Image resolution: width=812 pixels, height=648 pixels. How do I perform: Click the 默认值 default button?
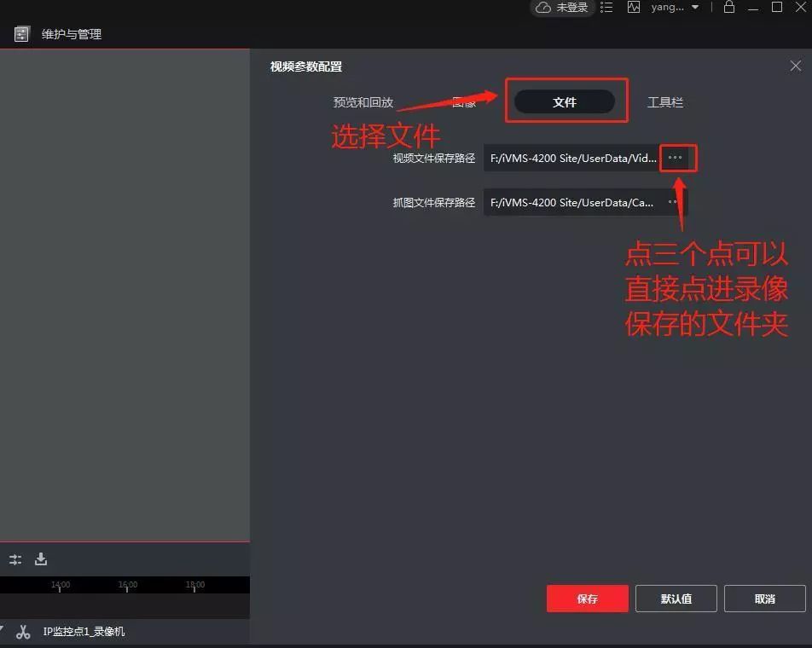[676, 599]
